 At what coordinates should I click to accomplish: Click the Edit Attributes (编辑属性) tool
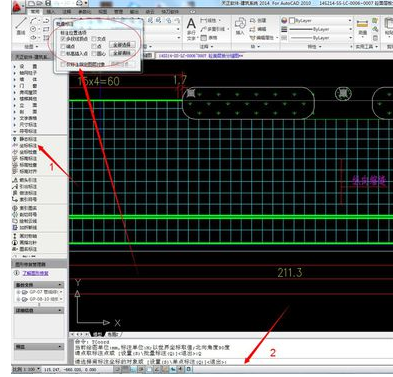(263, 38)
